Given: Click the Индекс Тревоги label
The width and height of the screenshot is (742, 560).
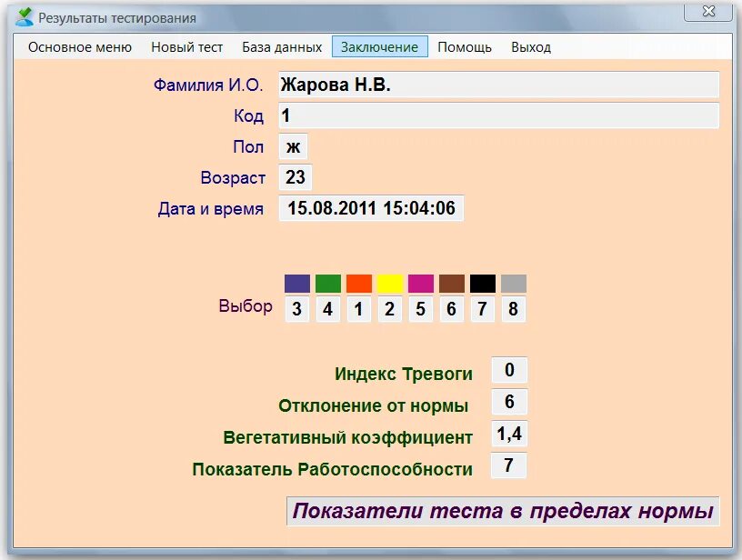Looking at the screenshot, I should [x=404, y=374].
